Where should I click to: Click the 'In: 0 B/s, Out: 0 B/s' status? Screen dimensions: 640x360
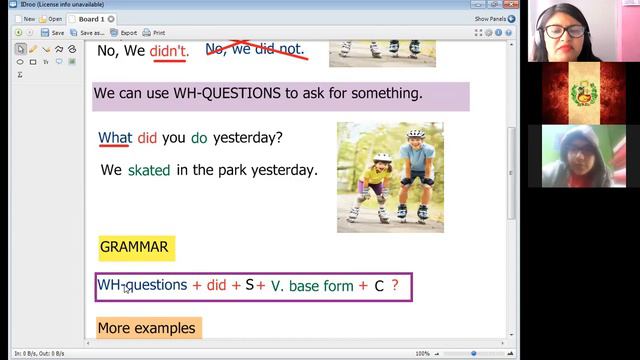(x=39, y=354)
